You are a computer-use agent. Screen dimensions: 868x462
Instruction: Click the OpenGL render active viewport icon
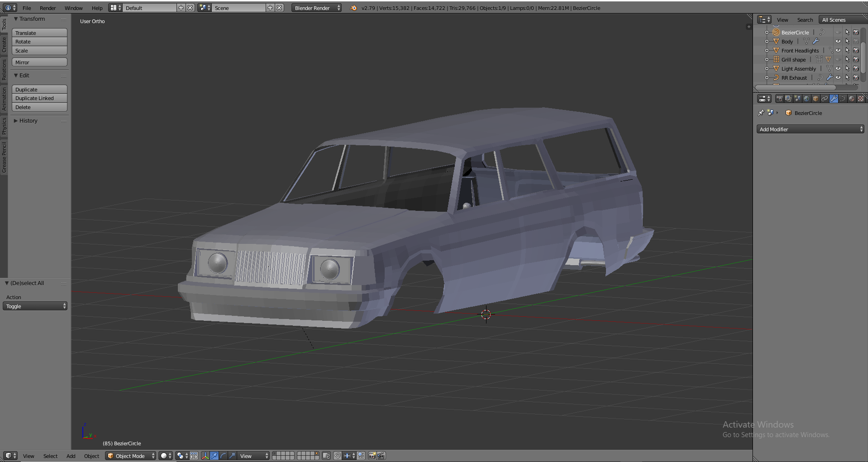pos(372,456)
